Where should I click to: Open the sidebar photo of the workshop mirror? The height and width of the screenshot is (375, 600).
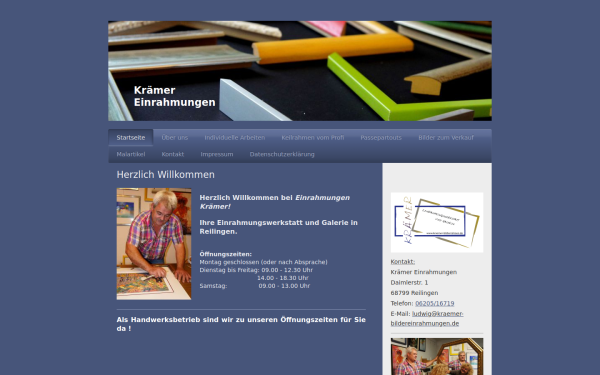click(x=437, y=356)
